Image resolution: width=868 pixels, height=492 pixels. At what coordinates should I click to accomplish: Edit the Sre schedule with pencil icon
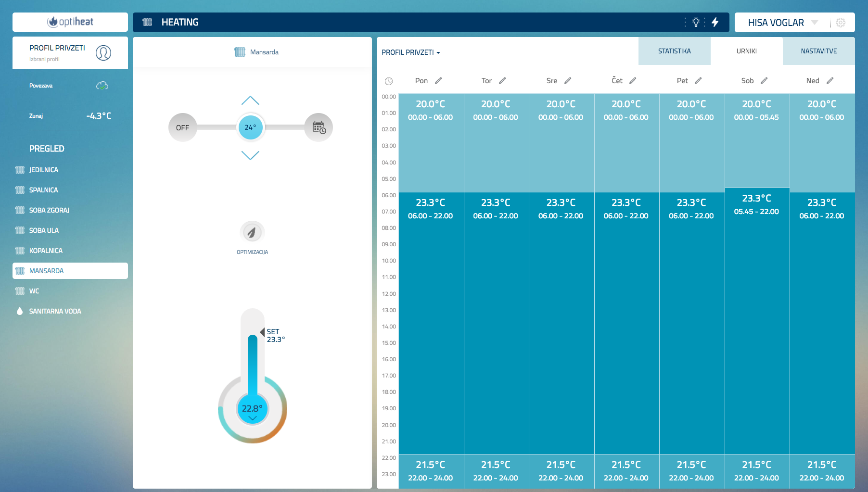(568, 81)
